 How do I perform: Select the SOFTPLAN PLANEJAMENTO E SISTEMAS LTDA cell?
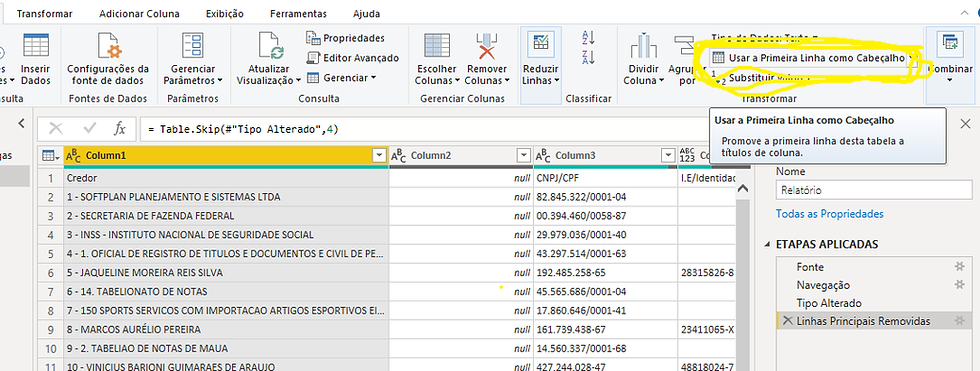point(226,197)
